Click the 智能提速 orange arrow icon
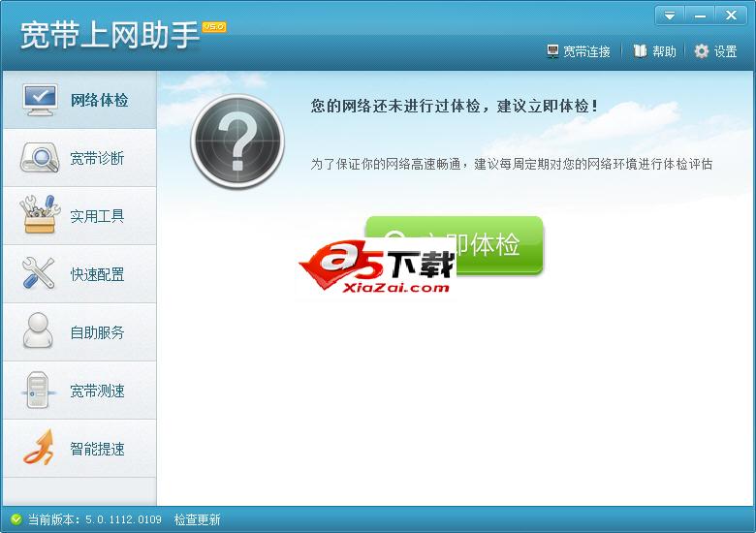 pos(39,448)
